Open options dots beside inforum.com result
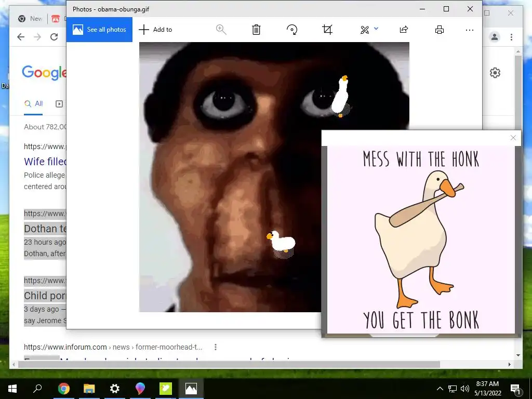Screen dimensions: 532x399 tap(216, 347)
